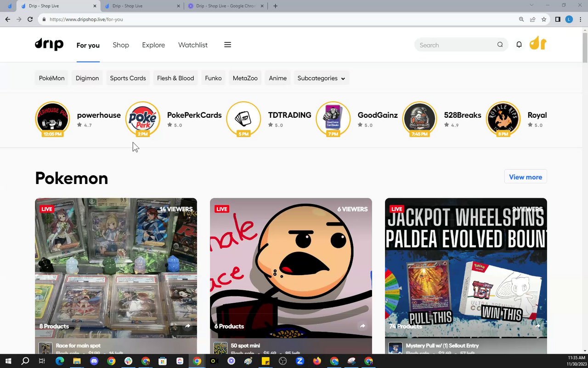Open the Chrome three-dot menu

[x=581, y=19]
